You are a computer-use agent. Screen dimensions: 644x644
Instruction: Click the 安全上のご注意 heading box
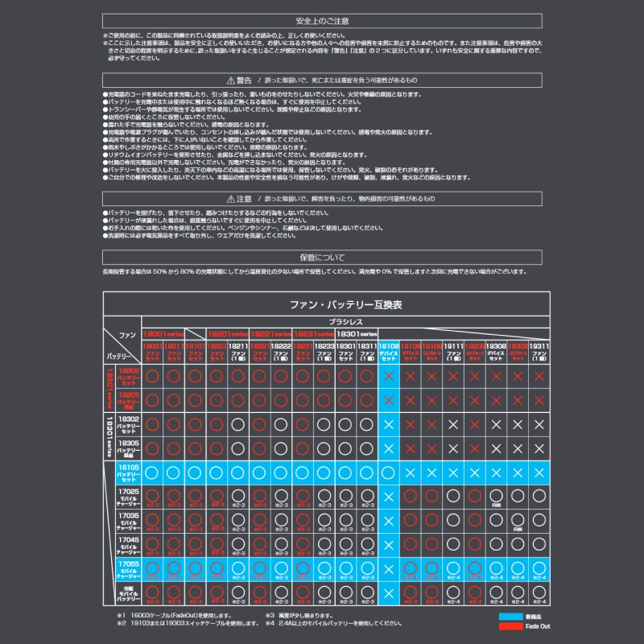pos(322,21)
